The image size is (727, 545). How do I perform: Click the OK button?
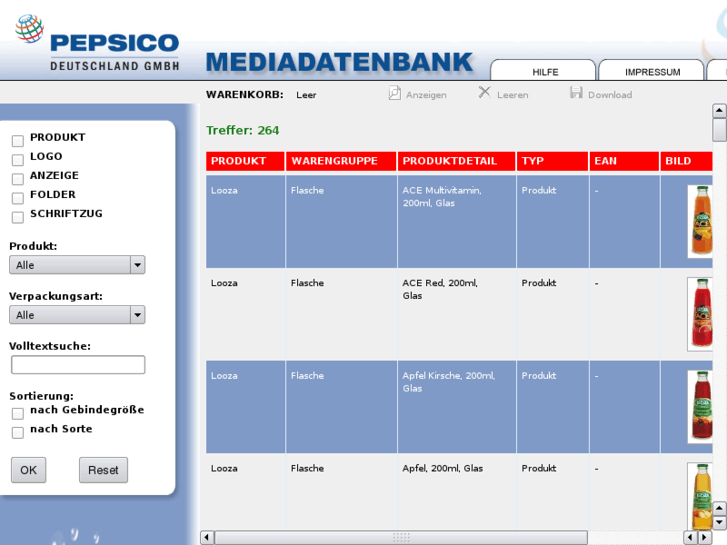click(x=28, y=470)
